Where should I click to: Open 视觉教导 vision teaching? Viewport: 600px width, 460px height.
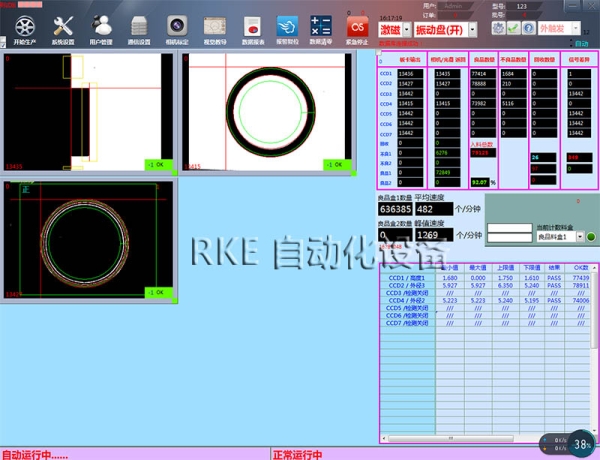213,24
